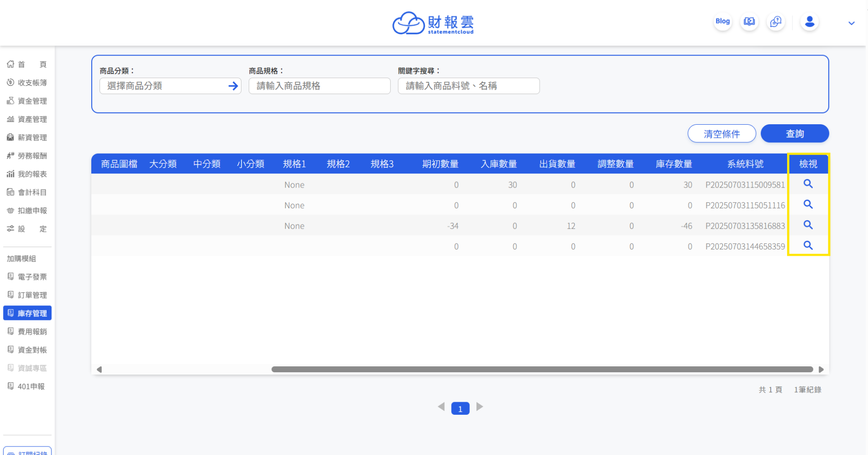Click the help chat question icon
The height and width of the screenshot is (455, 868).
776,22
